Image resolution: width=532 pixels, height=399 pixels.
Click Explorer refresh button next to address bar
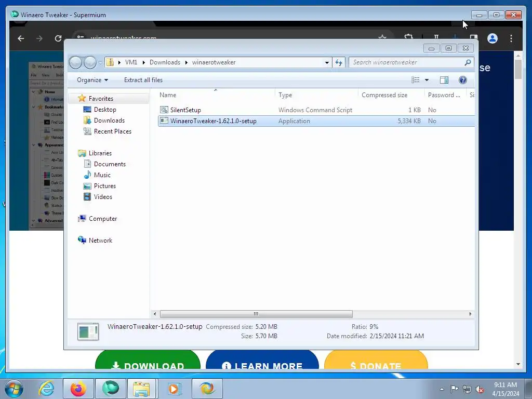tap(339, 62)
